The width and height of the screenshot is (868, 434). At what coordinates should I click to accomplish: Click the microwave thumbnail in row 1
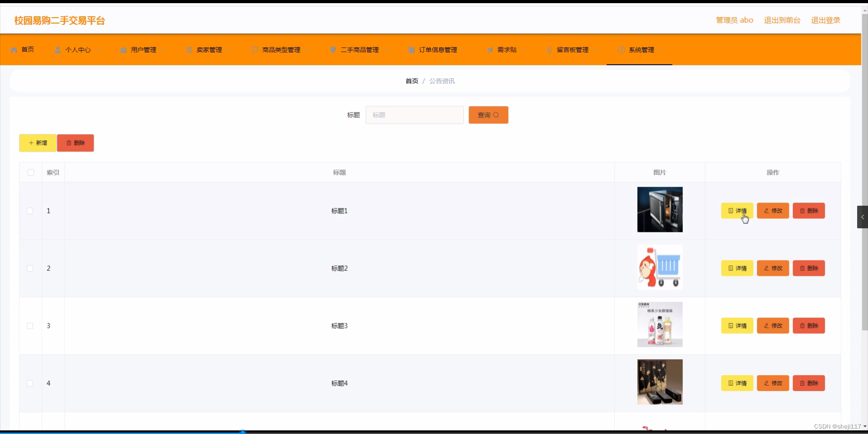(660, 210)
